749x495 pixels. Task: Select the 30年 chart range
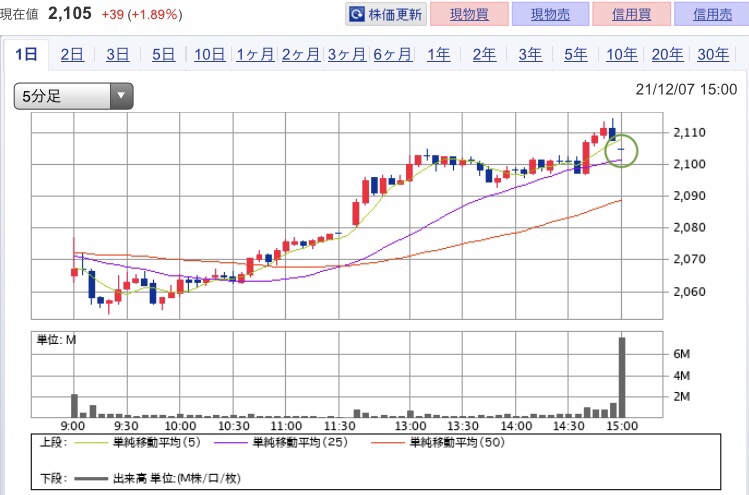click(713, 54)
